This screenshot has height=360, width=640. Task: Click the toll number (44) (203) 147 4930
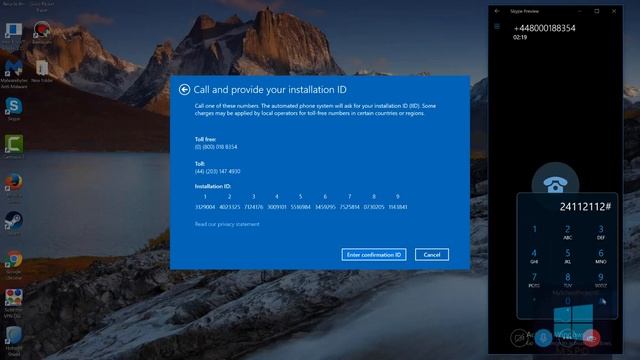tap(218, 171)
